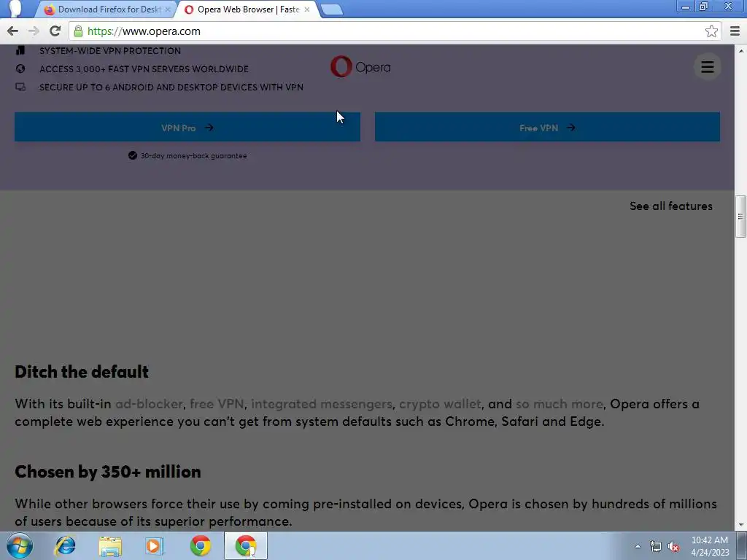Click the Free VPN button
747x560 pixels.
pyautogui.click(x=547, y=127)
